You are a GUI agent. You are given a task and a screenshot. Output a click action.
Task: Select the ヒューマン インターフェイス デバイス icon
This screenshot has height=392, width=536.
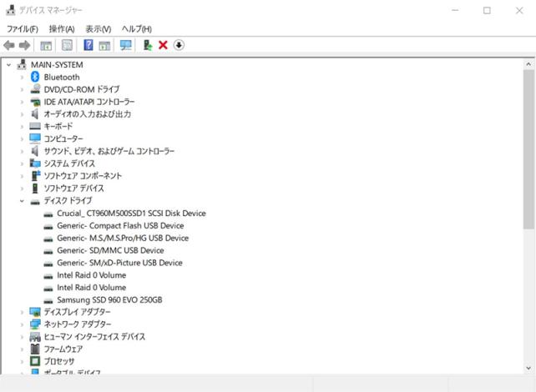(35, 337)
